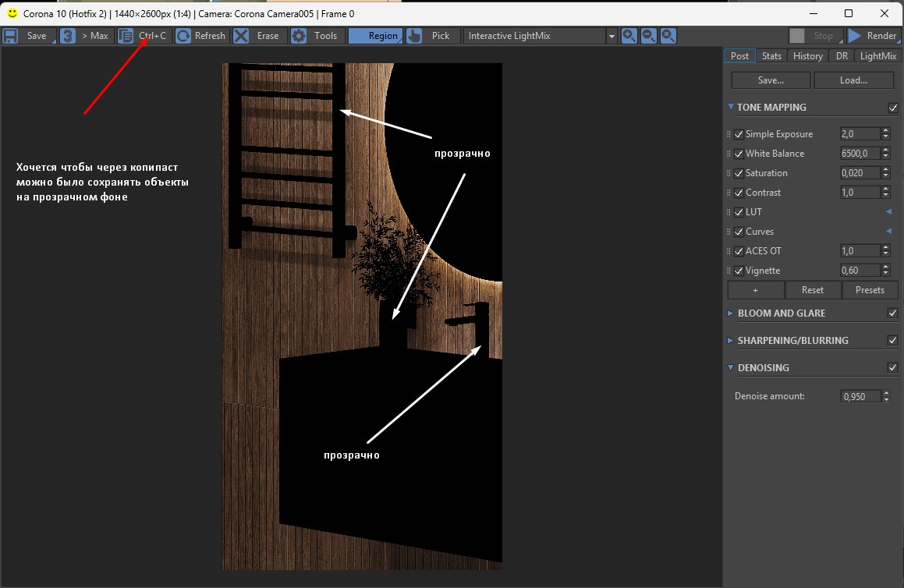Send render to Max button
Viewport: 904px width, 588px height.
click(x=94, y=36)
